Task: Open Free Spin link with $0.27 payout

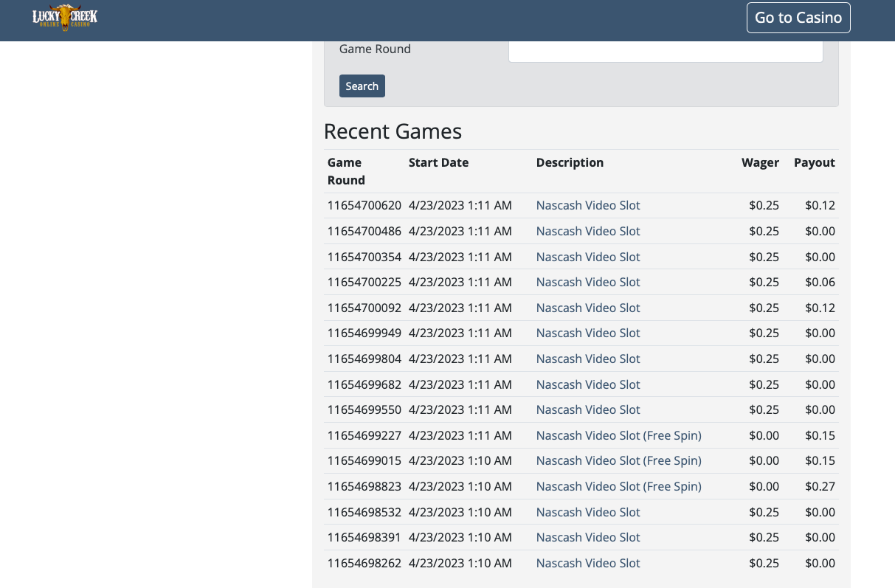Action: tap(618, 486)
